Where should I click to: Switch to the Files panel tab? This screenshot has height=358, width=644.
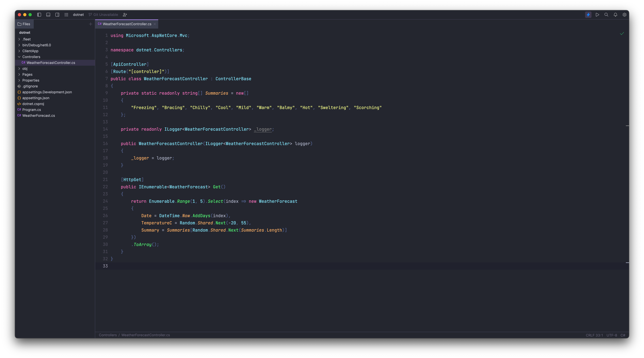point(24,24)
